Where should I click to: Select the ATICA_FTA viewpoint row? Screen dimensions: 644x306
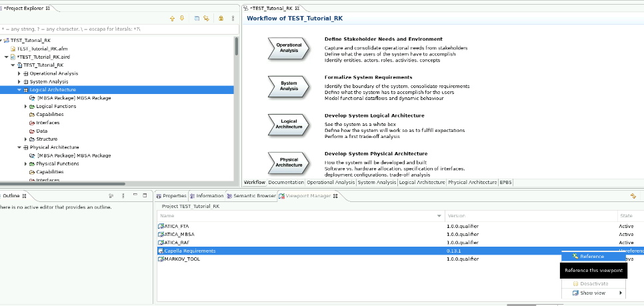[401, 226]
